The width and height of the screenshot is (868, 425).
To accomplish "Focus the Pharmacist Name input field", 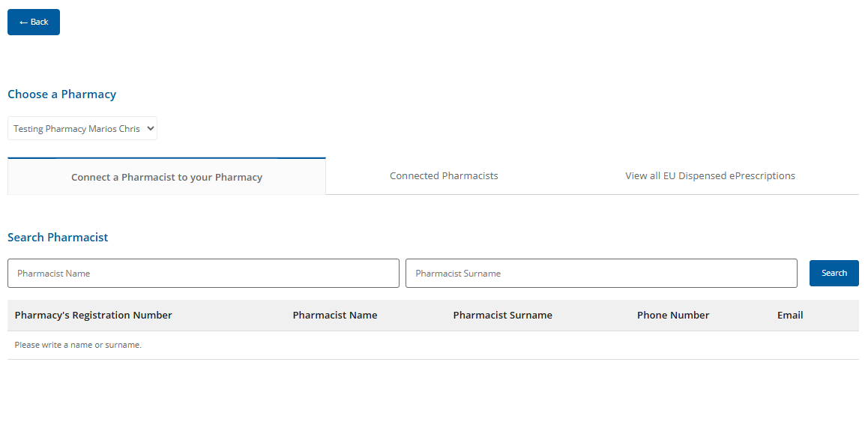I will (x=203, y=274).
